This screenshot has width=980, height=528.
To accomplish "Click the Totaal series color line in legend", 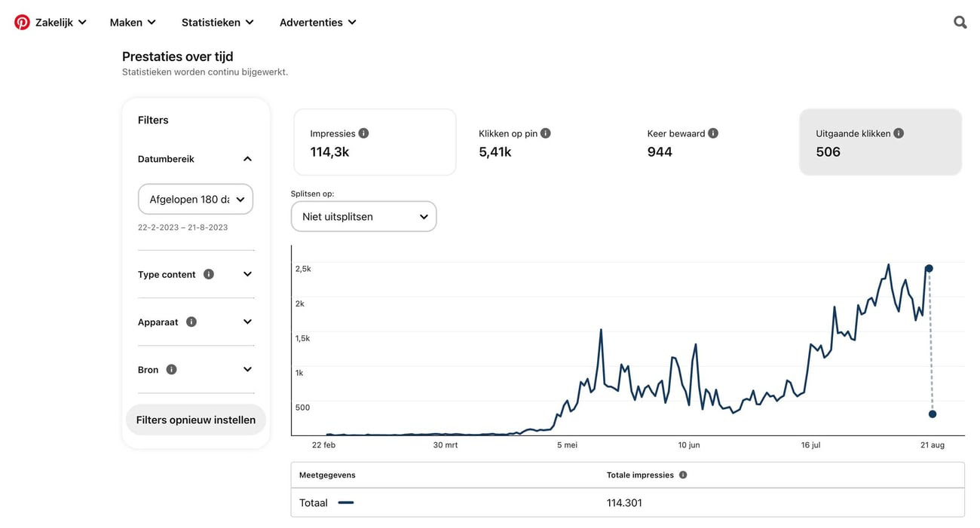I will coord(346,502).
